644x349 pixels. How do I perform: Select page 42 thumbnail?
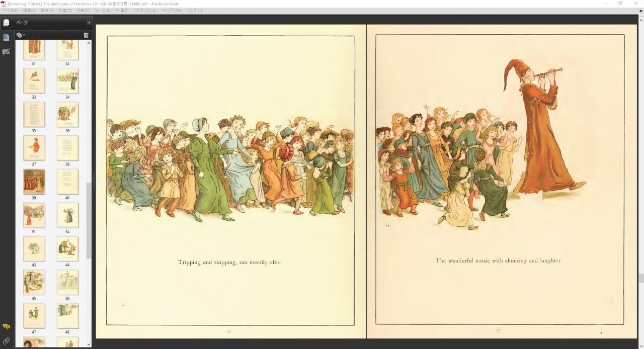click(68, 215)
